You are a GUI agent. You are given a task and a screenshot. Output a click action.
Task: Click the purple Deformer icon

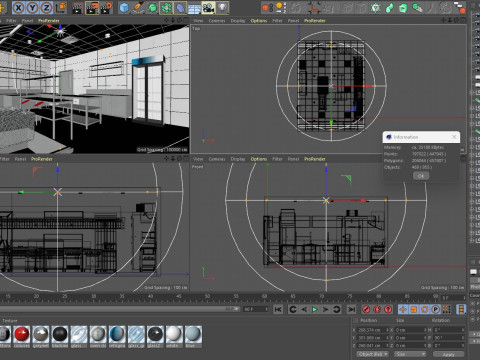(x=180, y=8)
